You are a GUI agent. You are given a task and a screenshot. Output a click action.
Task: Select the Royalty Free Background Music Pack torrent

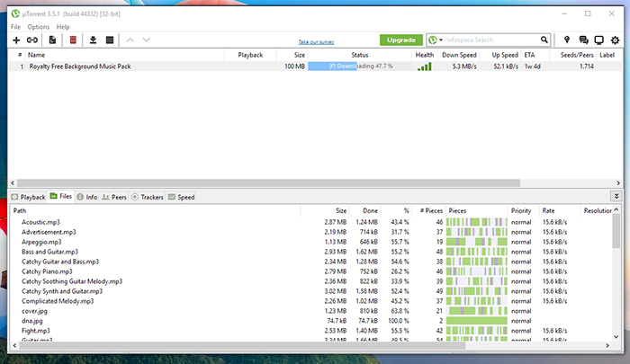(315, 67)
